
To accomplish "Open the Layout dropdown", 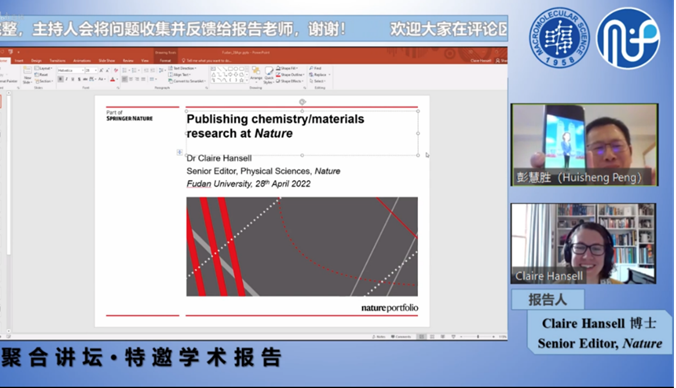I will (43, 68).
